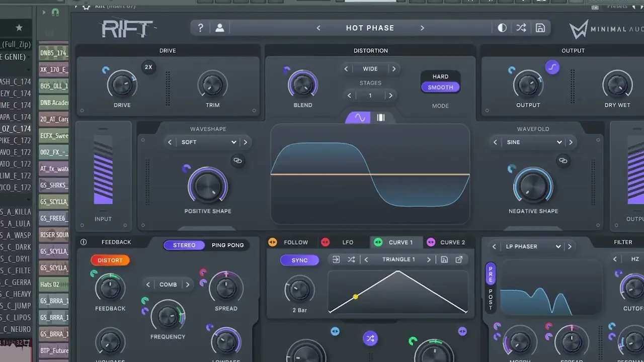Select the previous waveshape before SOFT
644x362 pixels.
[x=170, y=142]
